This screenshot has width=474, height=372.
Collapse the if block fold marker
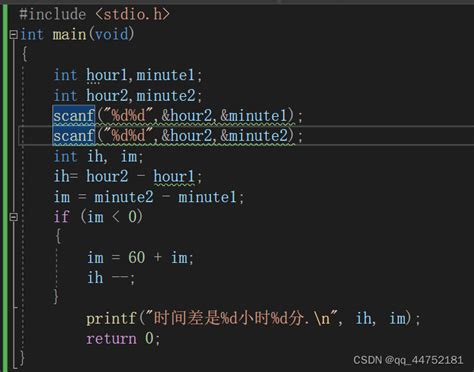pos(13,217)
